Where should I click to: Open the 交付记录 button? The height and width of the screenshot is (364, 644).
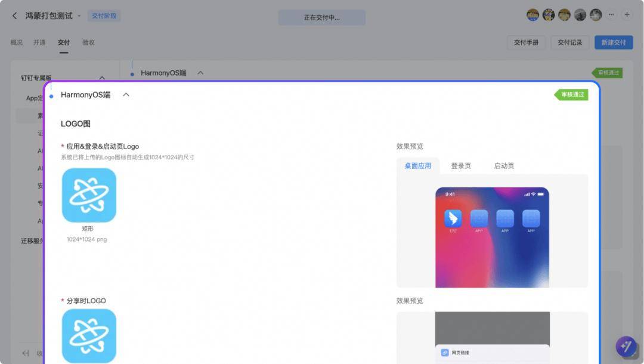click(569, 42)
